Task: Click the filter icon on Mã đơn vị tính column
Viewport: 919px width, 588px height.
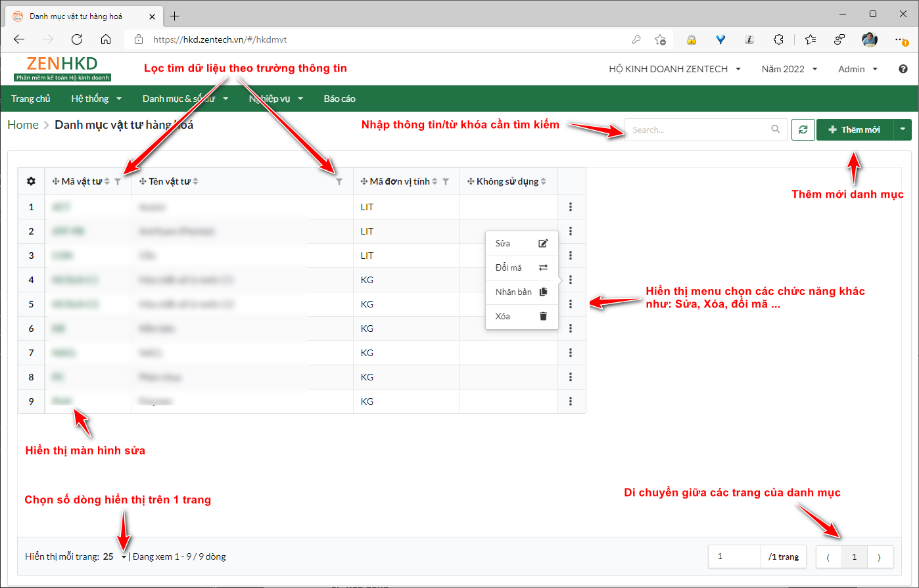Action: 446,181
